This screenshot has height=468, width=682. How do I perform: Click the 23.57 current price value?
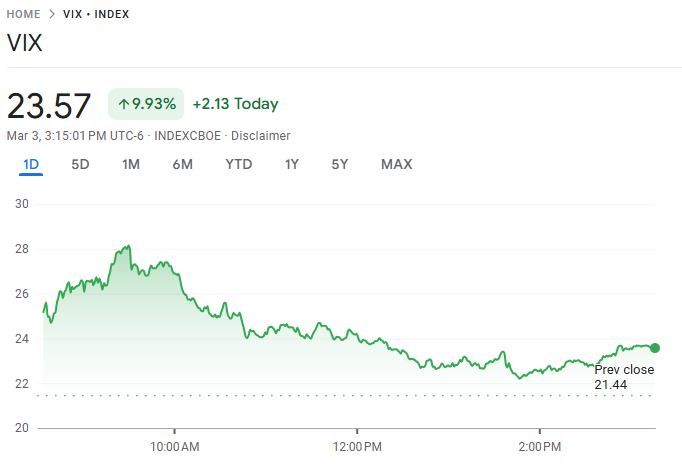49,105
